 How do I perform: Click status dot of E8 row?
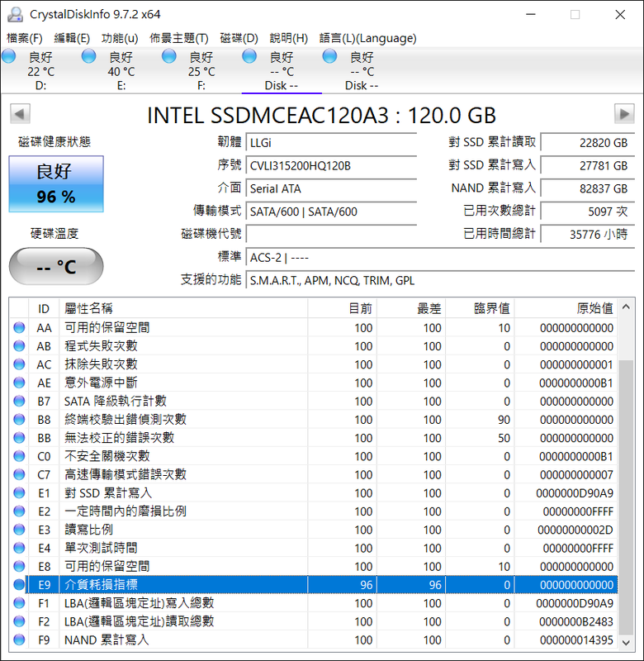(19, 566)
